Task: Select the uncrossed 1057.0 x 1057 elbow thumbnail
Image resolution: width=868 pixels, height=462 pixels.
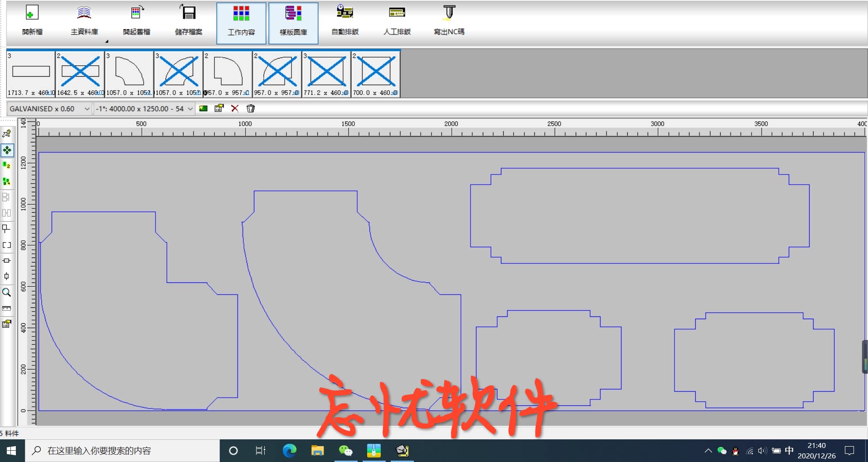Action: pos(130,74)
